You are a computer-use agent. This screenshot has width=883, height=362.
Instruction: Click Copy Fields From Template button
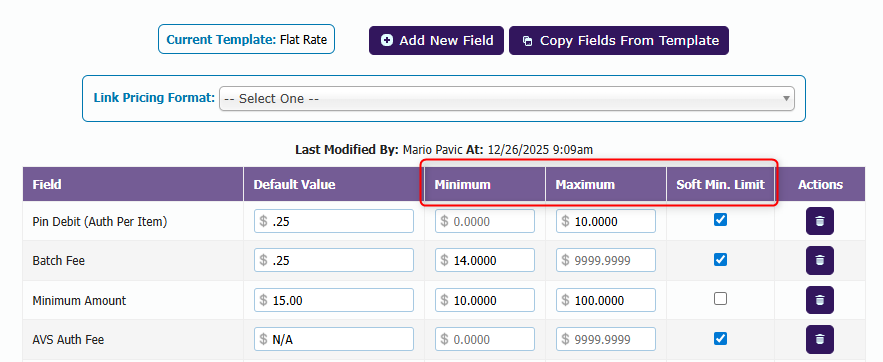pyautogui.click(x=618, y=41)
